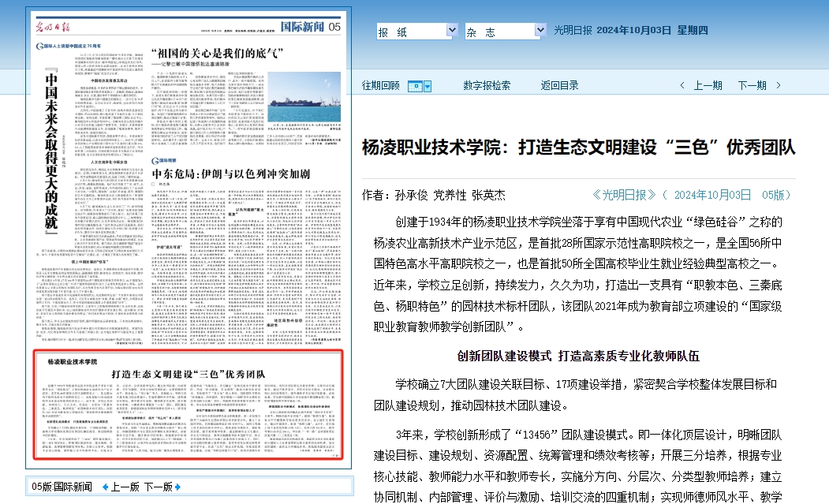Click the 《光明日报》 source link under title
Viewport: 829px width, 504px height.
(624, 195)
